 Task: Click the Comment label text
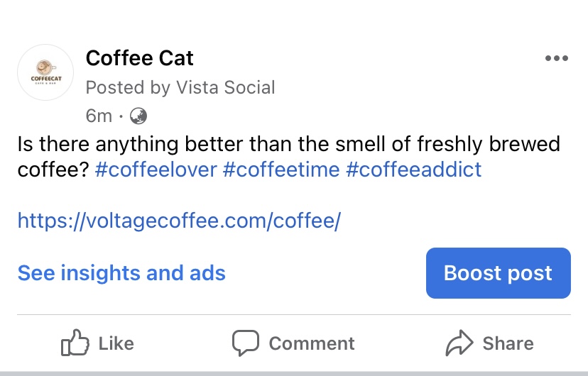[312, 343]
